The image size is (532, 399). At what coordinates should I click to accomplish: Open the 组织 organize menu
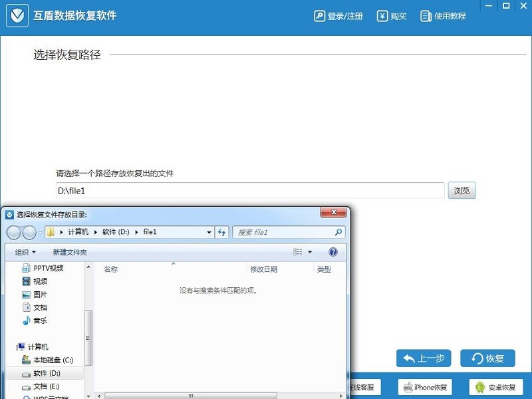pyautogui.click(x=25, y=252)
